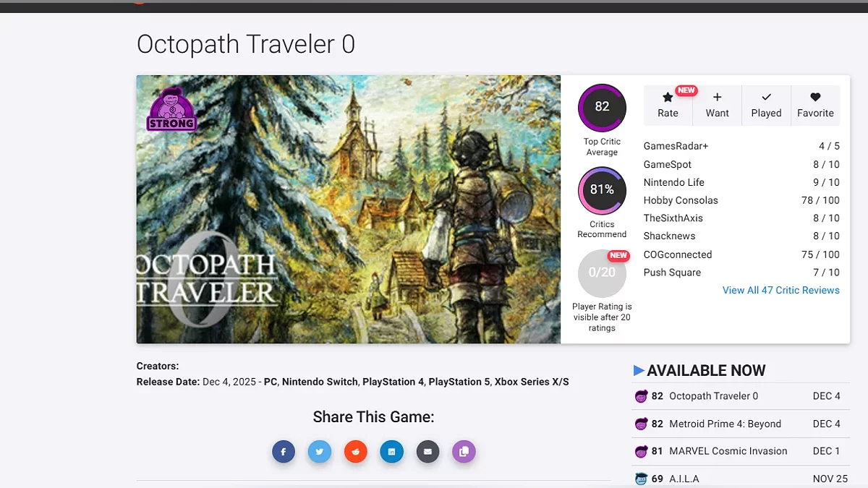
Task: Click the 81% Critics Recommend circle
Action: coord(602,190)
